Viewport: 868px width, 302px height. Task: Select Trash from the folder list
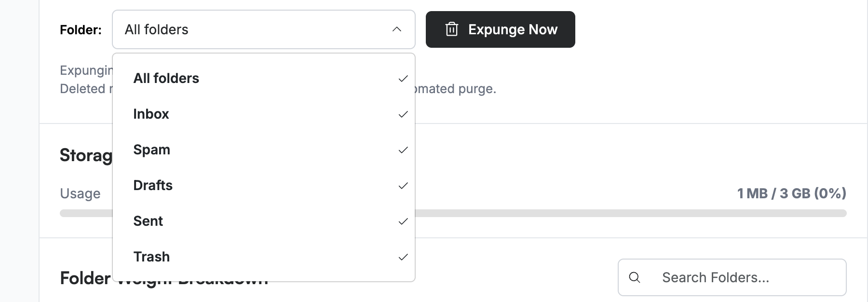[264, 257]
